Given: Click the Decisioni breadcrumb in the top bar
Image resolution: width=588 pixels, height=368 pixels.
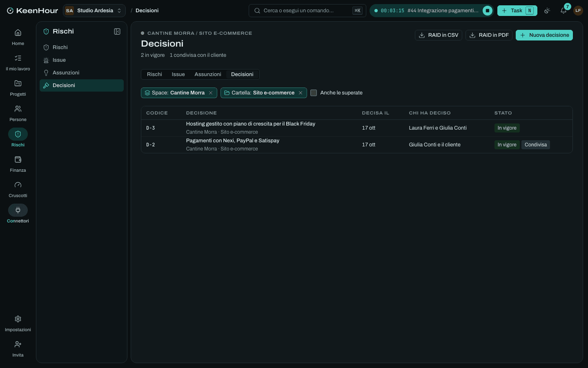Looking at the screenshot, I should 147,11.
